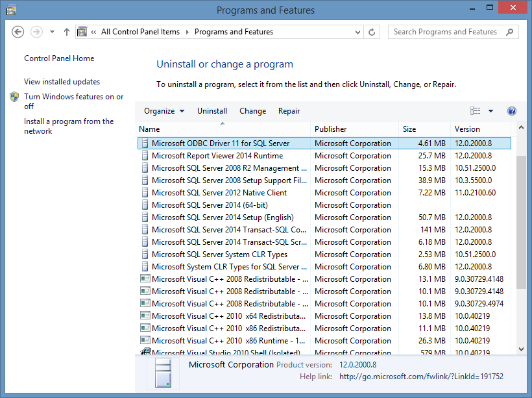The height and width of the screenshot is (398, 532).
Task: Show hidden breadcrumb path chevrons
Action: pyautogui.click(x=93, y=32)
